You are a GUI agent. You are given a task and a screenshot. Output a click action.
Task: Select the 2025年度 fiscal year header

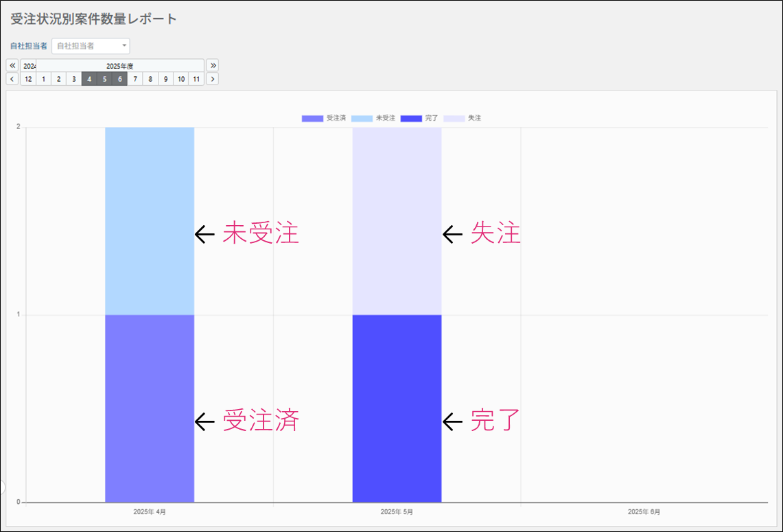pos(120,66)
